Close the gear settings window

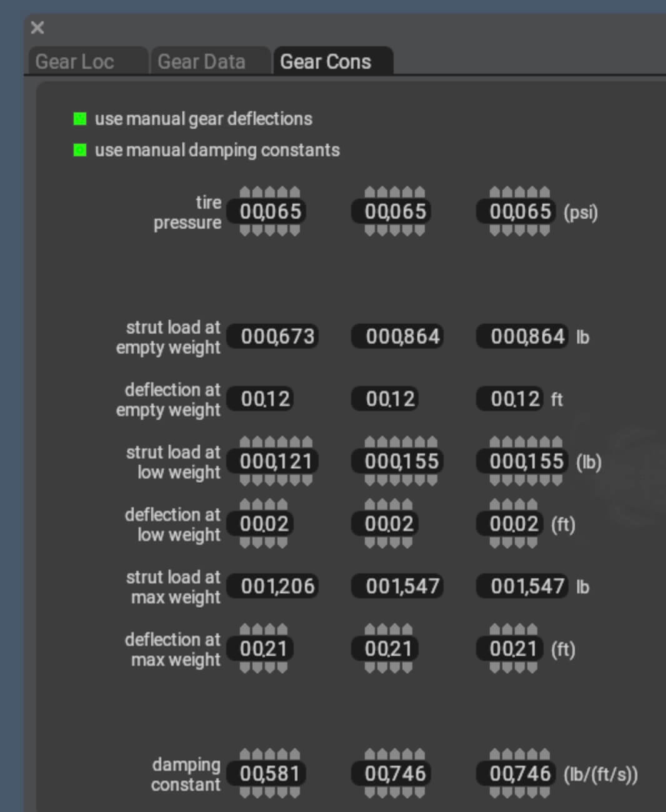click(37, 28)
